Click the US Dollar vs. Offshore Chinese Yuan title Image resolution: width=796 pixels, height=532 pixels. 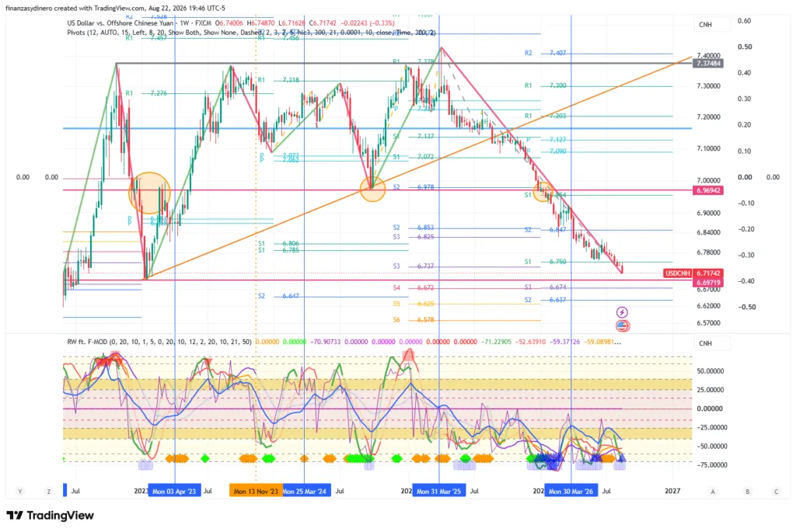pos(120,23)
